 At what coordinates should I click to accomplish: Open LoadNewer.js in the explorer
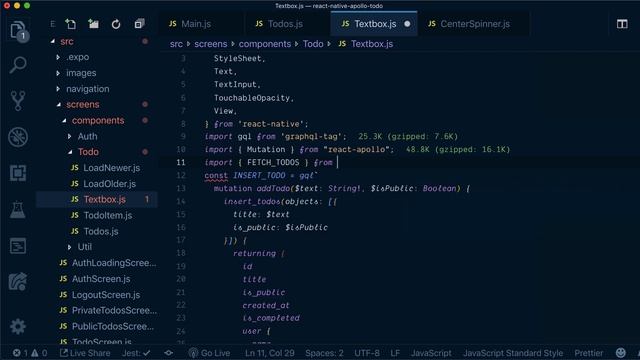coord(111,168)
